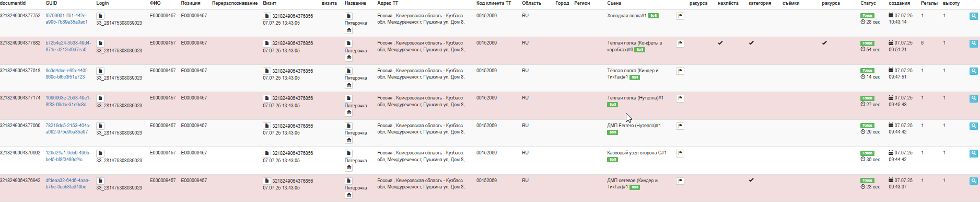
Task: Click flag icon in Тёплая полка (Конфеты) row
Action: click(680, 43)
